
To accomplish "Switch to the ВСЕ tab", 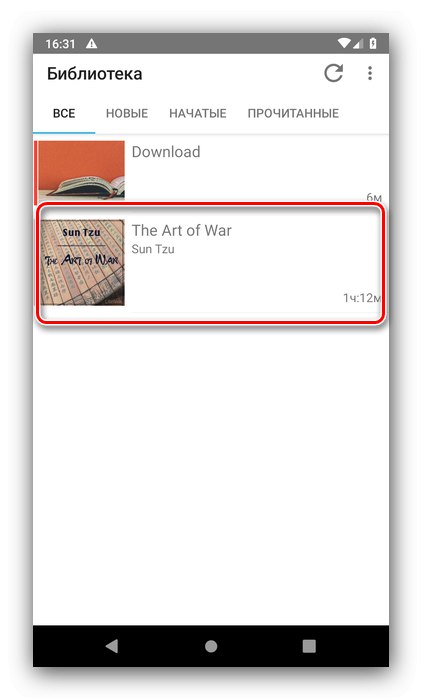I will (x=64, y=113).
